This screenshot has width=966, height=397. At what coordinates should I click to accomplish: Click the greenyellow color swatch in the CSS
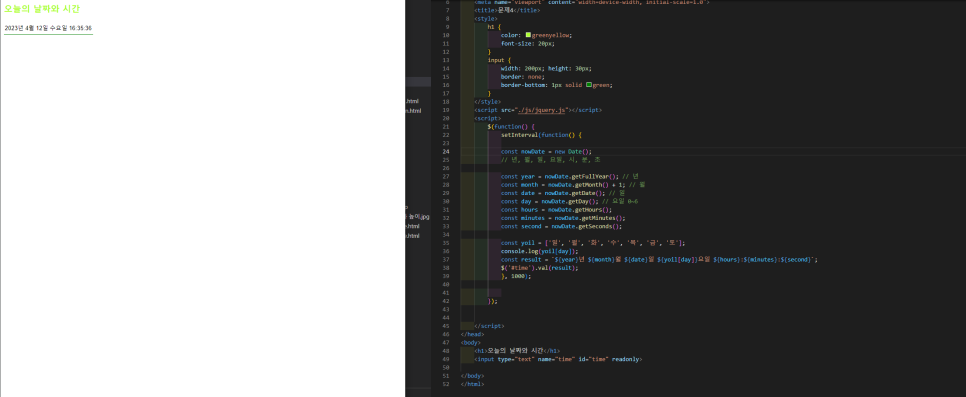pyautogui.click(x=528, y=35)
